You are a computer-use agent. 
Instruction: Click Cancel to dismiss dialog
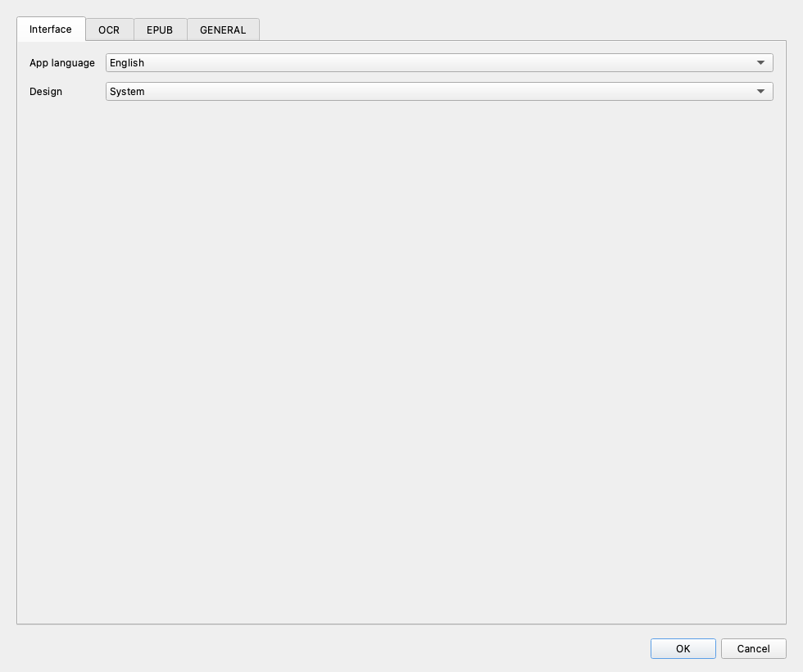tap(753, 648)
